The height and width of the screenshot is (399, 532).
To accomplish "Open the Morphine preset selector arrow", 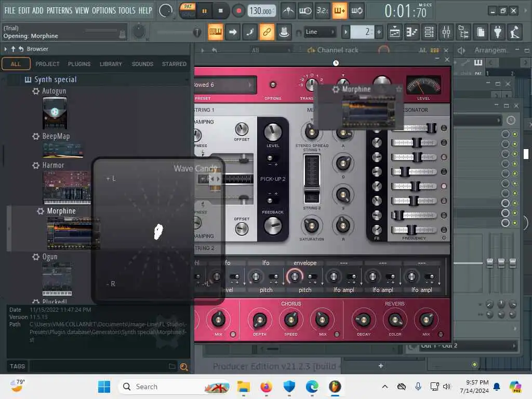I will click(250, 85).
